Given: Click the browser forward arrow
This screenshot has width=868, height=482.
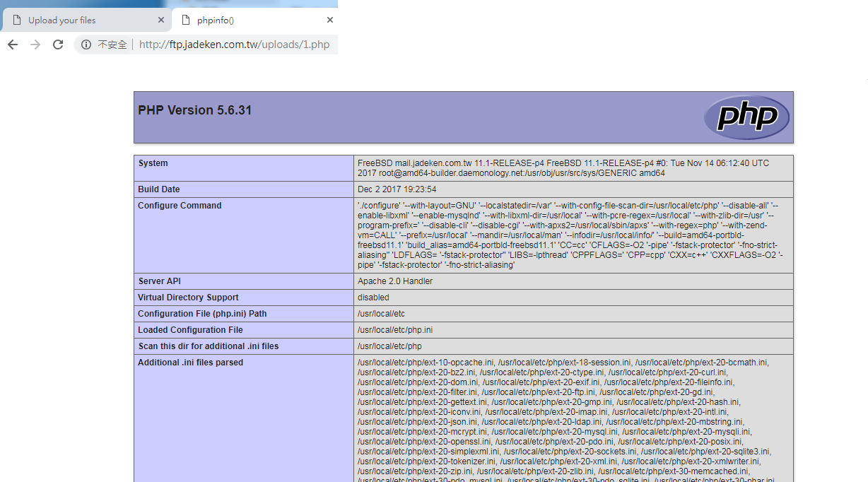Looking at the screenshot, I should [35, 45].
